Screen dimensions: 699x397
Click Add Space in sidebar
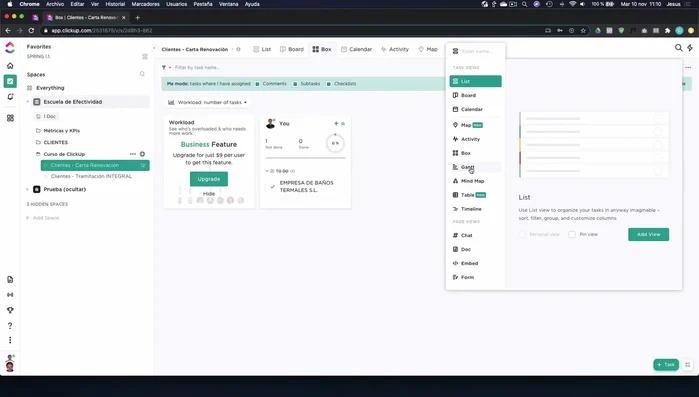(x=42, y=218)
